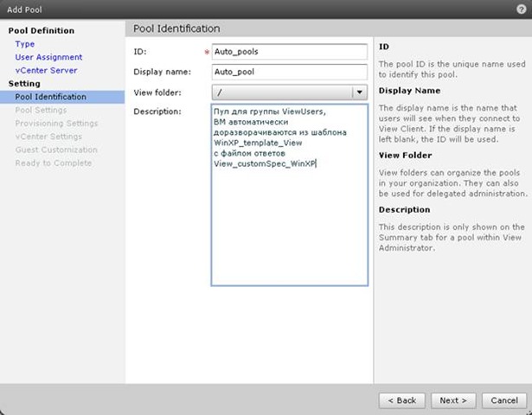Open the View folder dropdown
Image resolution: width=532 pixels, height=415 pixels.
pyautogui.click(x=290, y=93)
